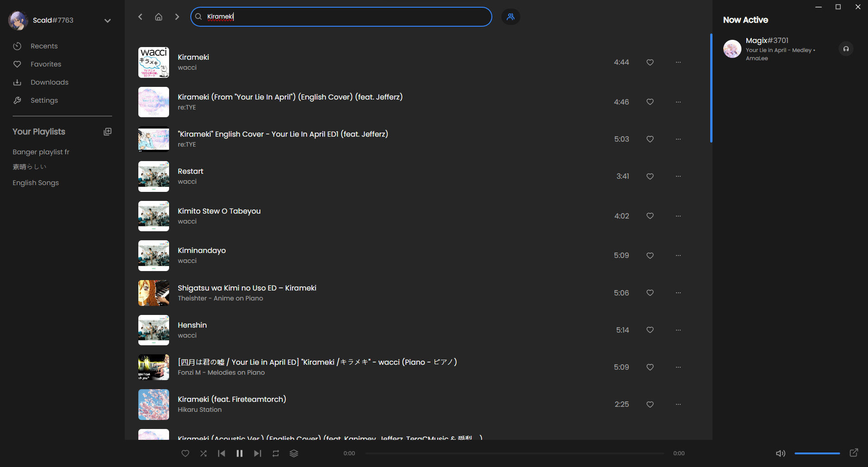
Task: Favorite the Fonzi M piano track
Action: 650,367
